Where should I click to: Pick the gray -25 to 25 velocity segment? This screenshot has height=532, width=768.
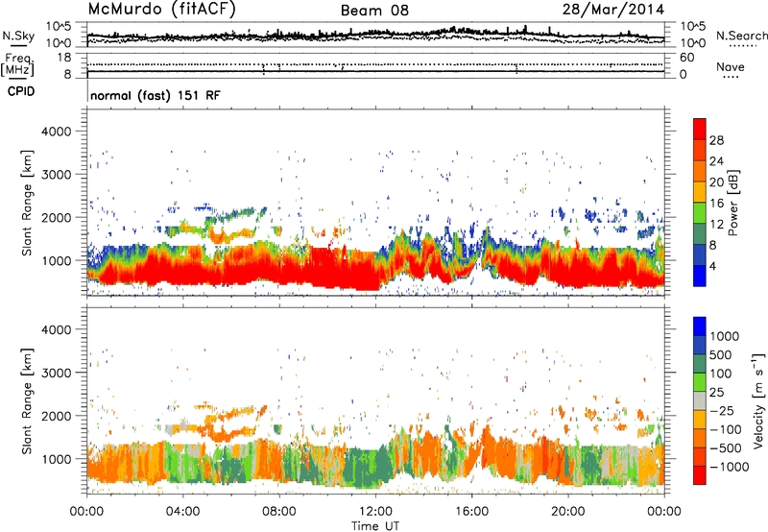point(700,400)
